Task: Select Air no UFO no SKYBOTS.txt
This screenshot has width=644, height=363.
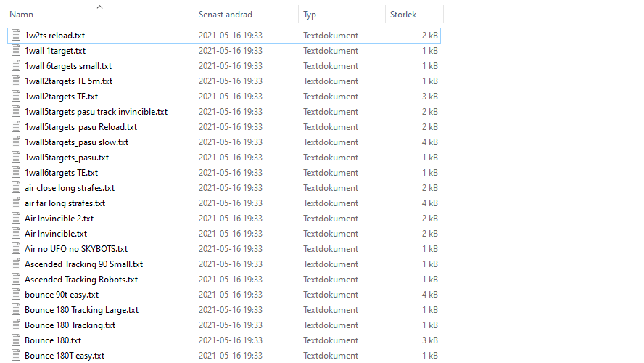Action: pyautogui.click(x=75, y=249)
